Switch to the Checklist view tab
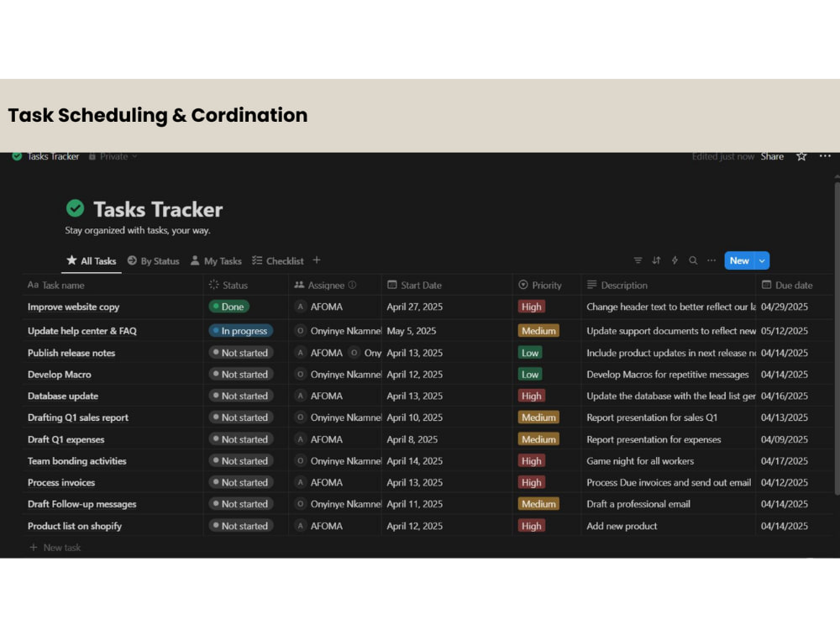This screenshot has width=840, height=630. pyautogui.click(x=277, y=261)
